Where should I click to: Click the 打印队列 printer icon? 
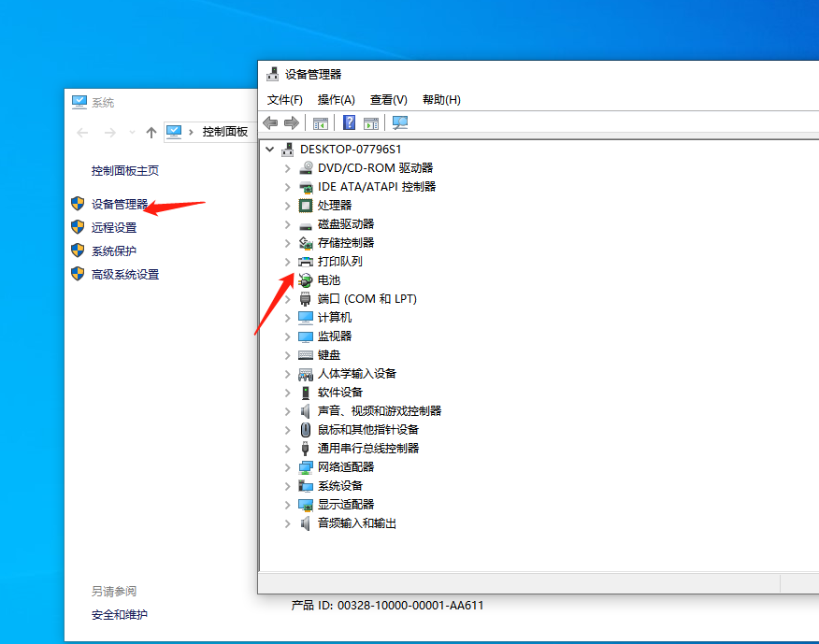click(307, 261)
